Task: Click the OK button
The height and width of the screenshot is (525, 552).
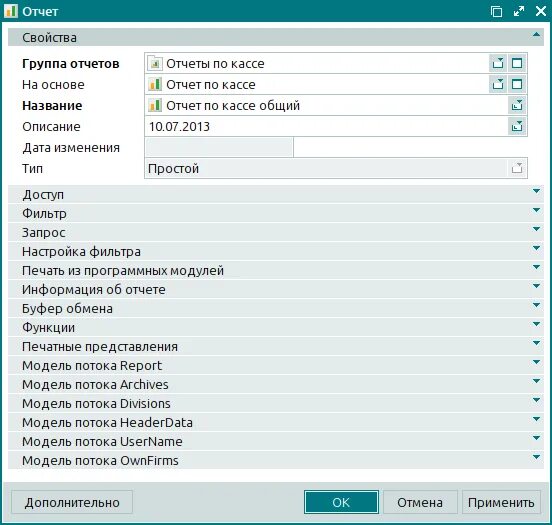Action: point(341,502)
